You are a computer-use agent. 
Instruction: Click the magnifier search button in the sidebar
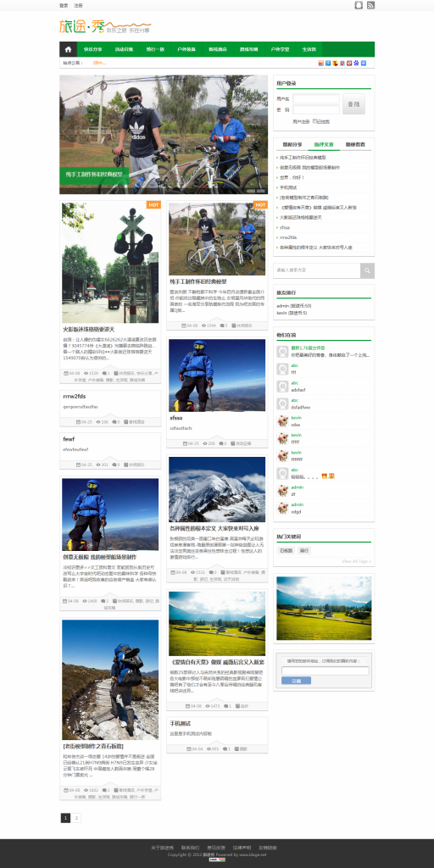(367, 270)
